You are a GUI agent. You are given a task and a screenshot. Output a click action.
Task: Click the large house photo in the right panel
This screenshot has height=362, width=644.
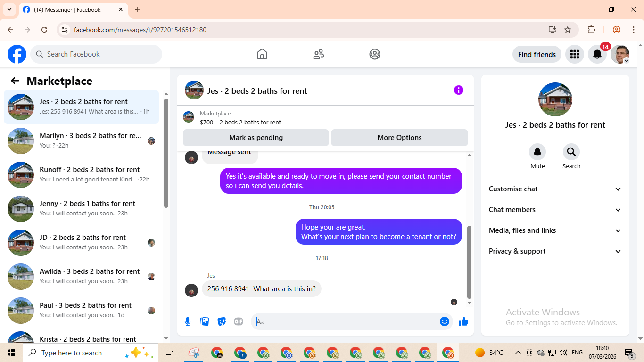click(x=555, y=99)
